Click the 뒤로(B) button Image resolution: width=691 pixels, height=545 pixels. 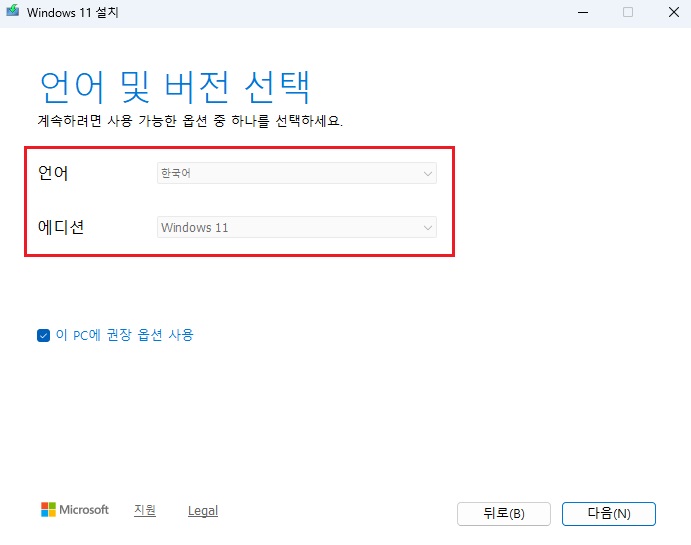(x=504, y=514)
